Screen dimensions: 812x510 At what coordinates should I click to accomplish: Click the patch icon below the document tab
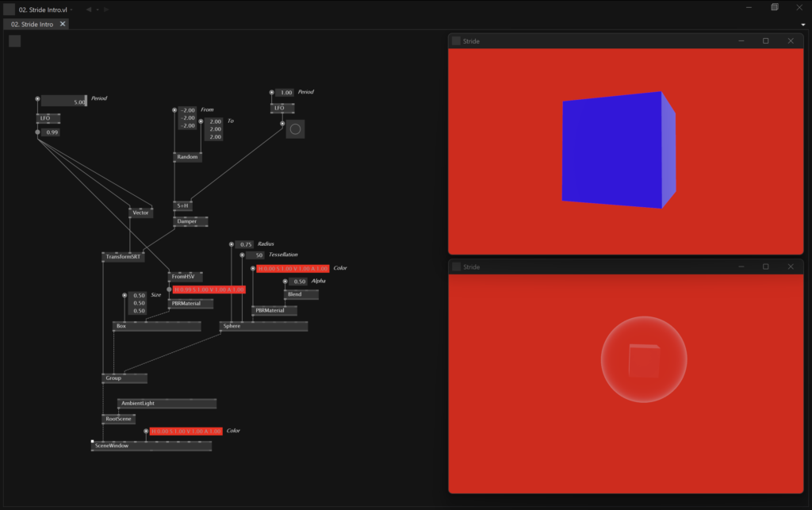(14, 41)
